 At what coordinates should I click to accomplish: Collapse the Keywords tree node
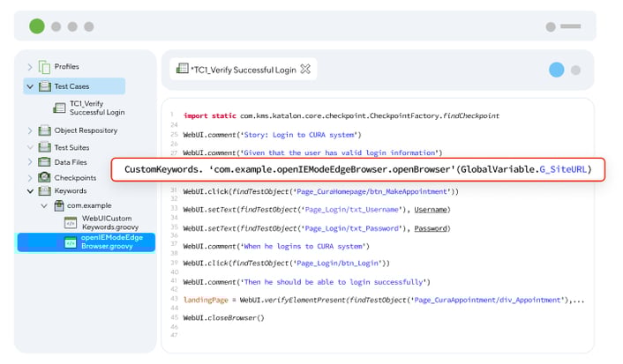coord(30,191)
